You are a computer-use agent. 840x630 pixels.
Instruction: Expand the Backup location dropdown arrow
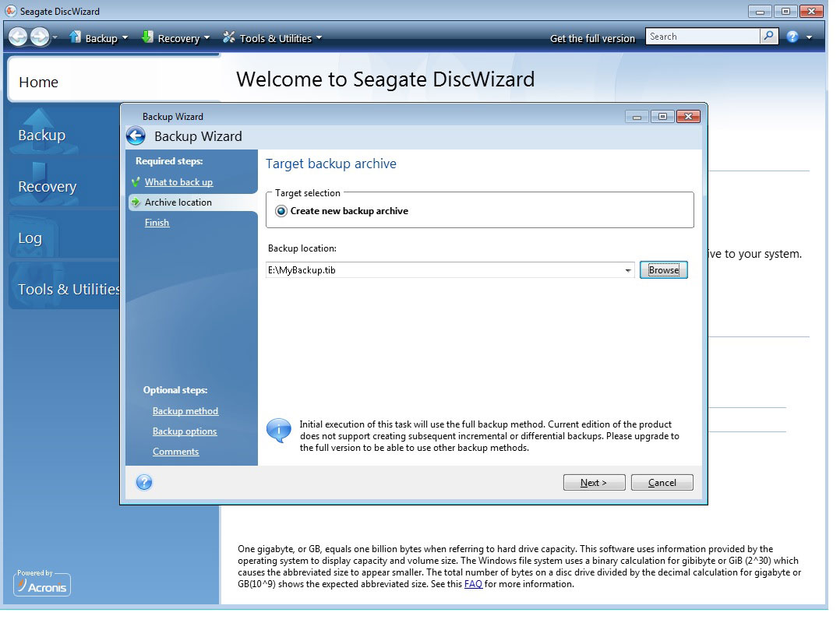coord(628,270)
